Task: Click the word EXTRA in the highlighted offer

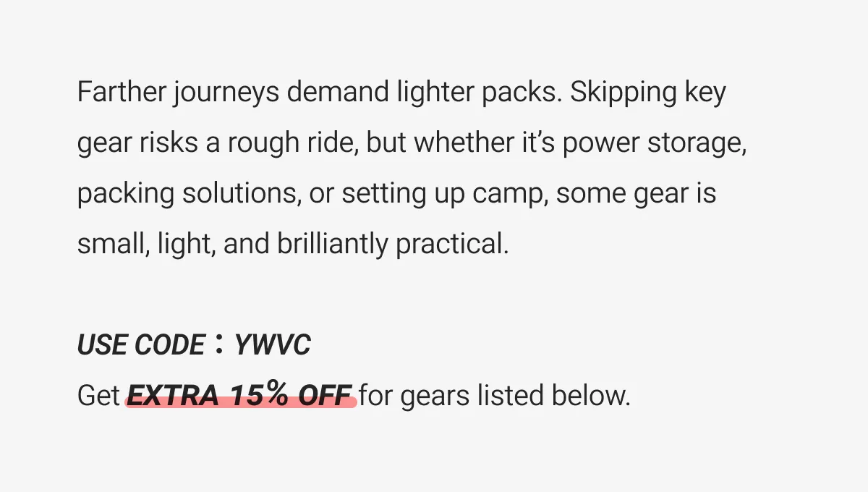Action: click(172, 396)
